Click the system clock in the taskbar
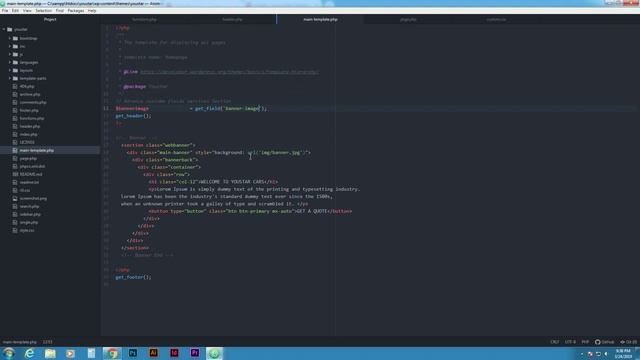 623,353
